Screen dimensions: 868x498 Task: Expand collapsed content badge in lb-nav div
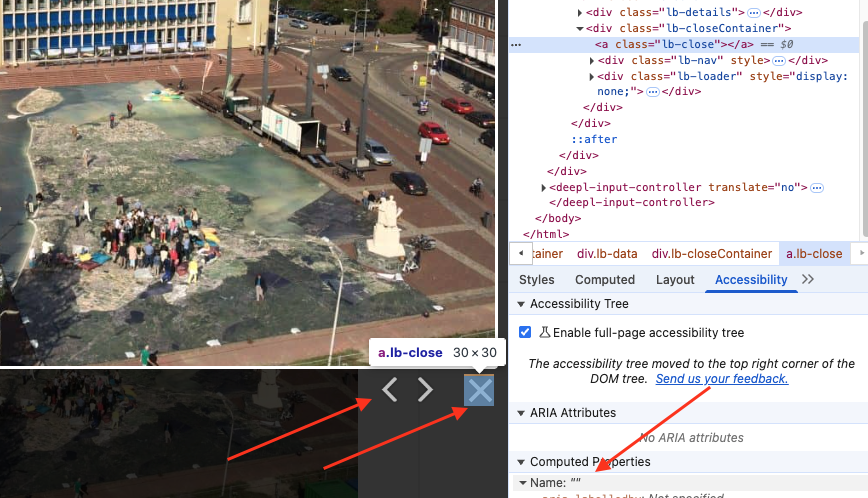pyautogui.click(x=779, y=61)
